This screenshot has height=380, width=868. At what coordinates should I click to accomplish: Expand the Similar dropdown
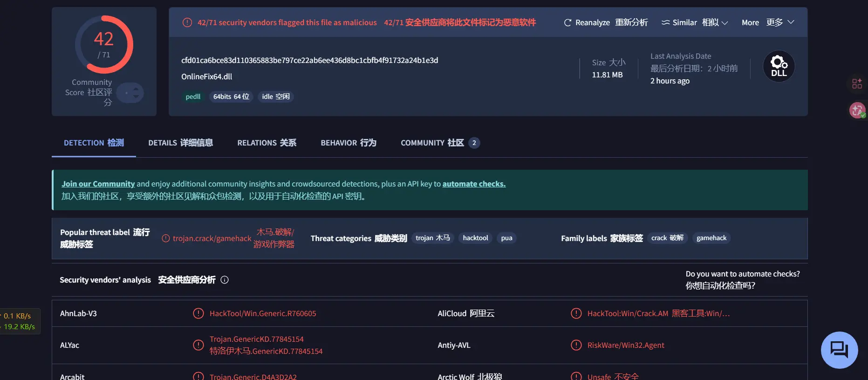[694, 22]
